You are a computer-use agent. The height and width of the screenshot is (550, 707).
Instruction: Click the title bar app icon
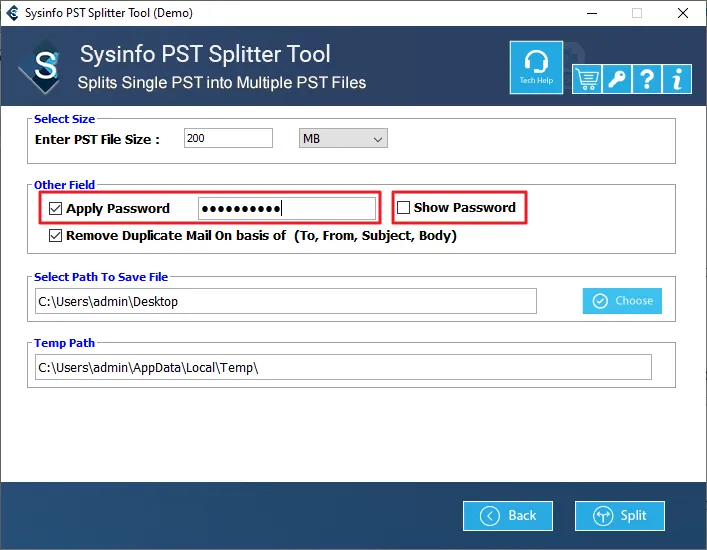[13, 13]
